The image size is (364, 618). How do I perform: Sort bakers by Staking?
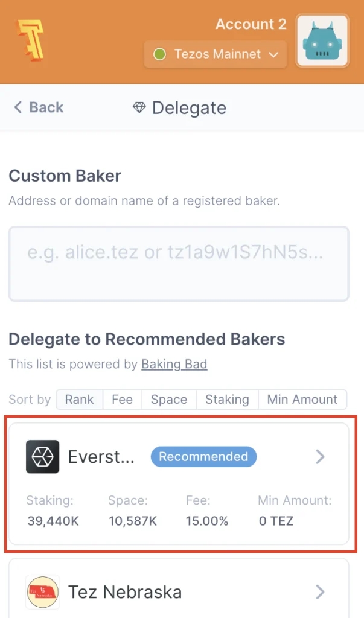pyautogui.click(x=227, y=400)
